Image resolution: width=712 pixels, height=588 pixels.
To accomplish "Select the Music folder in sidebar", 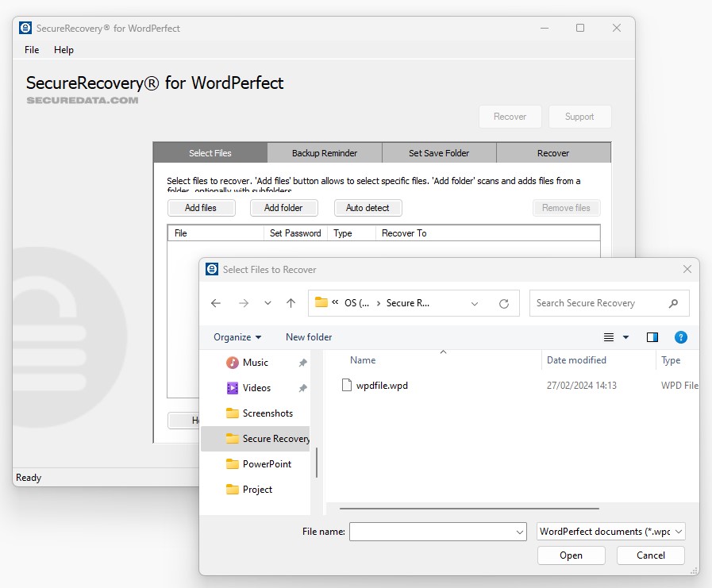I will pyautogui.click(x=255, y=363).
